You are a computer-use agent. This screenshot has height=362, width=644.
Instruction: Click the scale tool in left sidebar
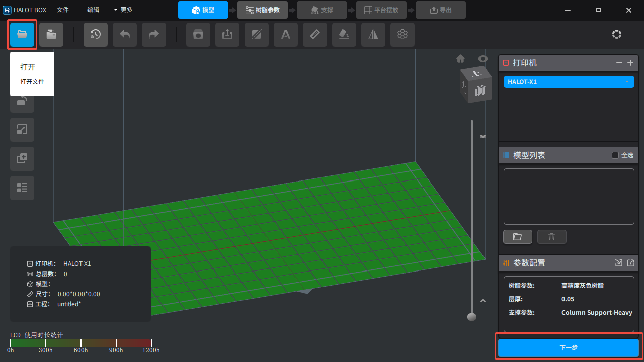(x=22, y=130)
